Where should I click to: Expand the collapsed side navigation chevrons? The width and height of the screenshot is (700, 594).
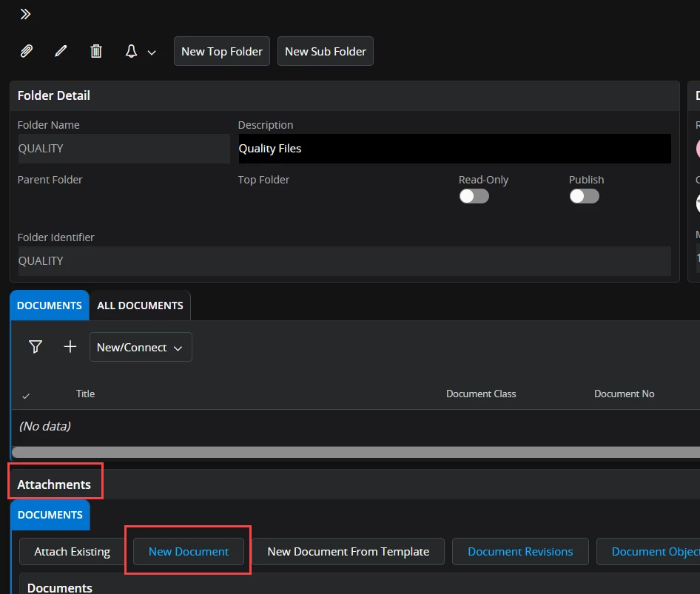25,14
